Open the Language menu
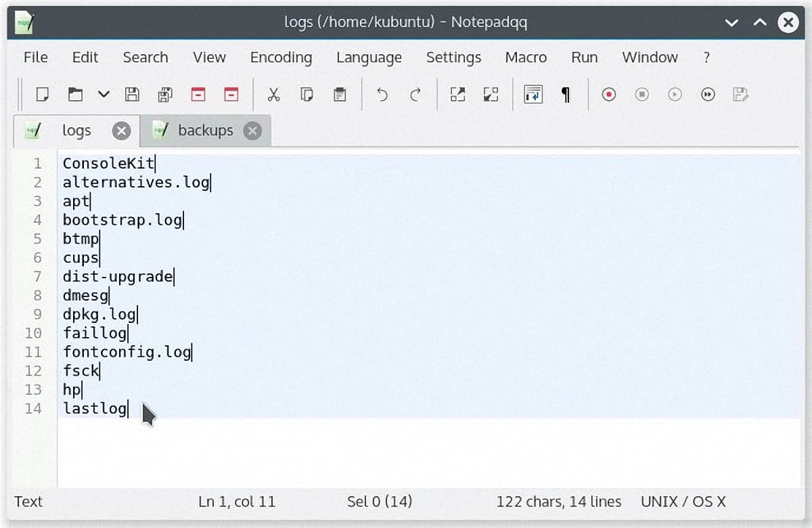This screenshot has height=528, width=812. [369, 58]
